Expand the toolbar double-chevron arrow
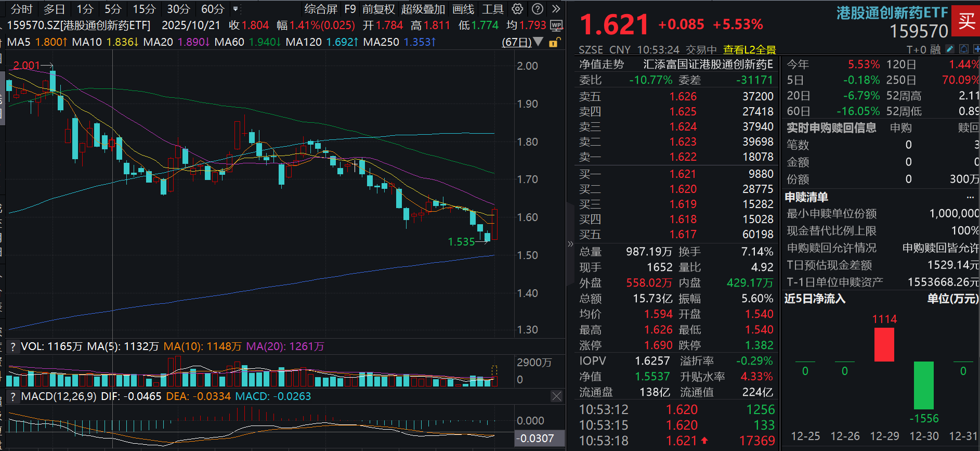980x451 pixels. (x=556, y=9)
